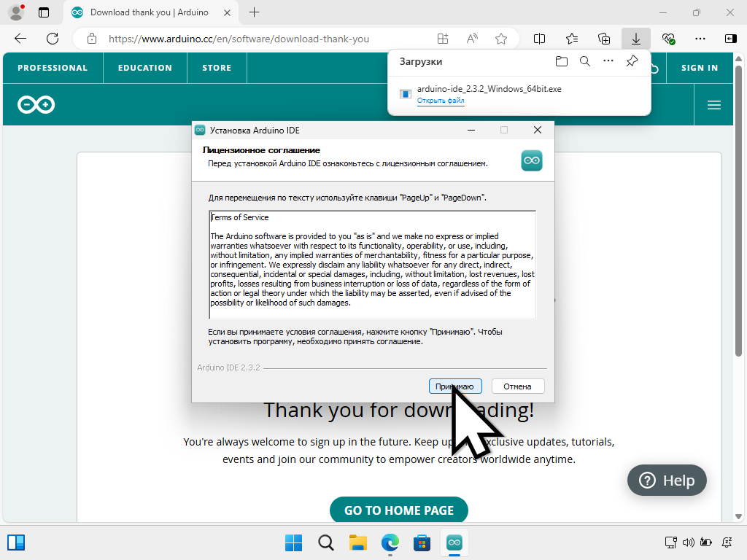This screenshot has height=560, width=747.
Task: Enable split screen view icon
Action: coord(539,39)
